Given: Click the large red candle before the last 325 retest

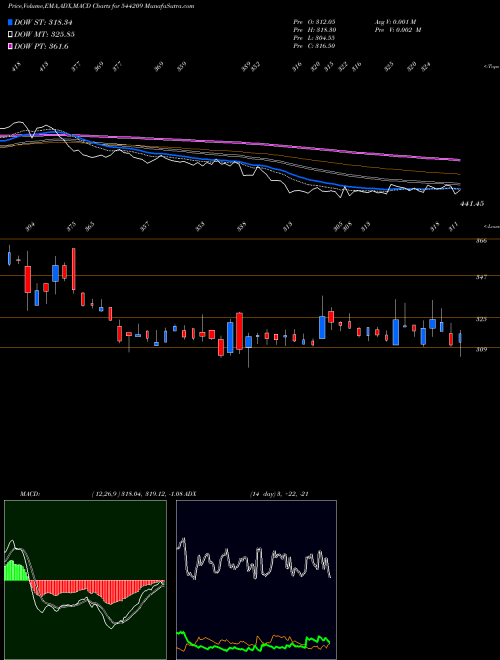Looking at the screenshot, I should [x=239, y=331].
